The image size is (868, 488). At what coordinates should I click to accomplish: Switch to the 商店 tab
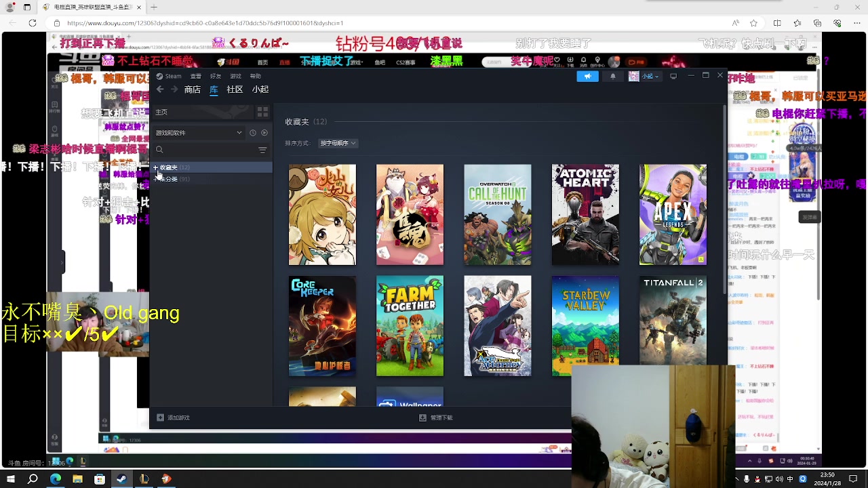pyautogui.click(x=192, y=89)
